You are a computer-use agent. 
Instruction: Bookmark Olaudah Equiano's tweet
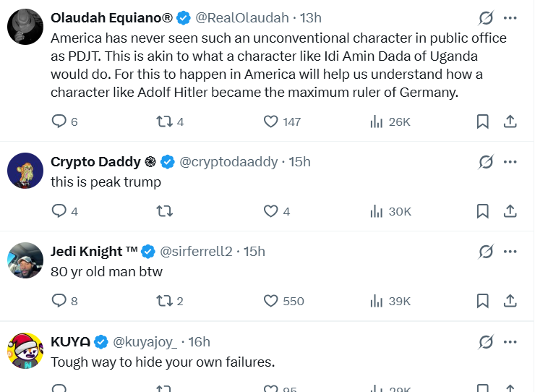[x=482, y=122]
